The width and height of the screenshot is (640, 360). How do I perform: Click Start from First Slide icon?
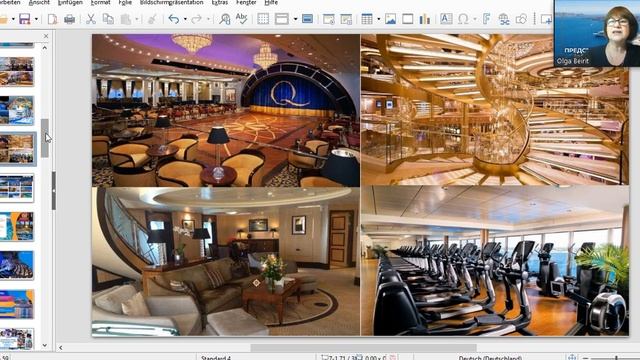point(329,19)
